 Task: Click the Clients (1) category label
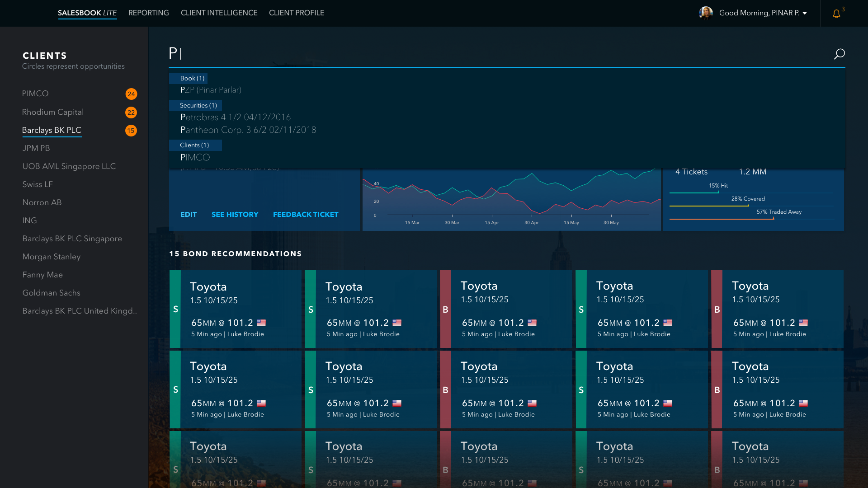coord(195,145)
